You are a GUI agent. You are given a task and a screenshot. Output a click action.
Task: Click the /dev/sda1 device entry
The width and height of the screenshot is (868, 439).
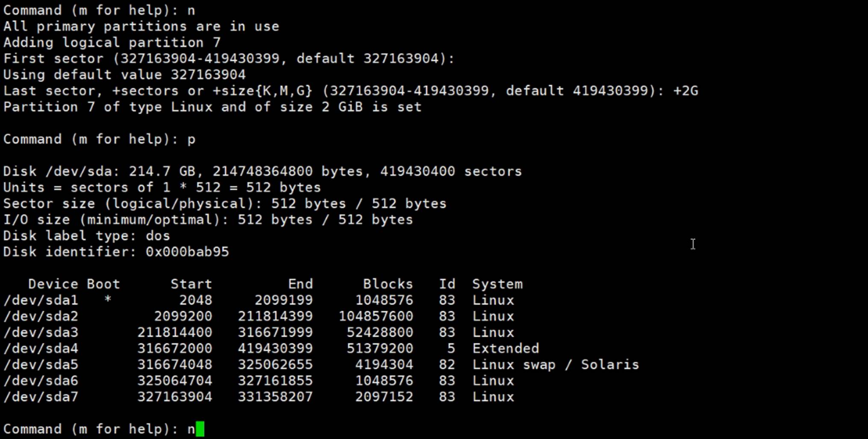(x=41, y=300)
